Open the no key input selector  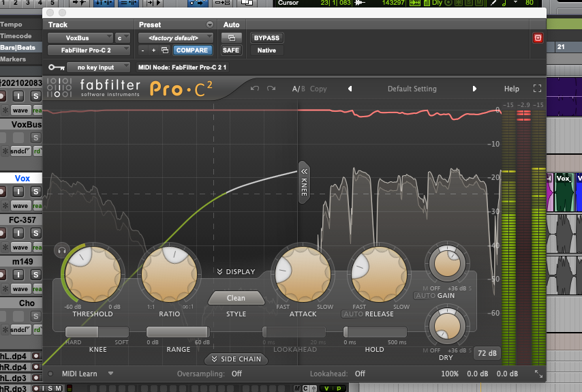tap(98, 67)
